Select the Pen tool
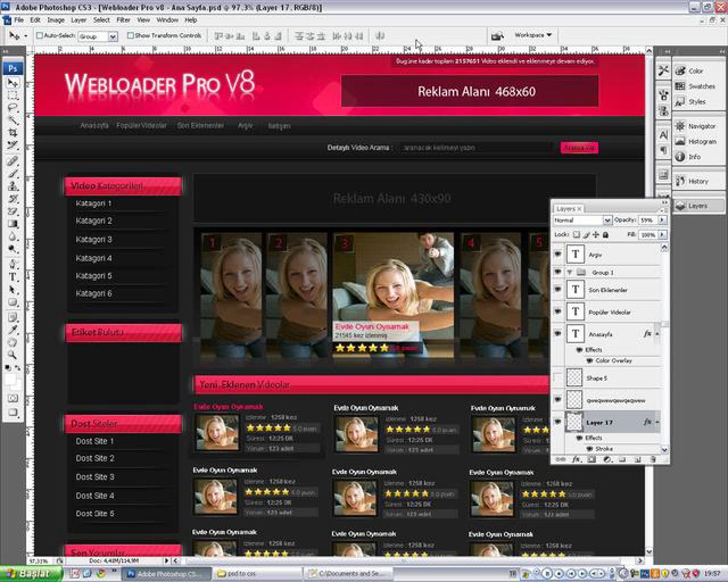This screenshot has height=582, width=728. (13, 265)
